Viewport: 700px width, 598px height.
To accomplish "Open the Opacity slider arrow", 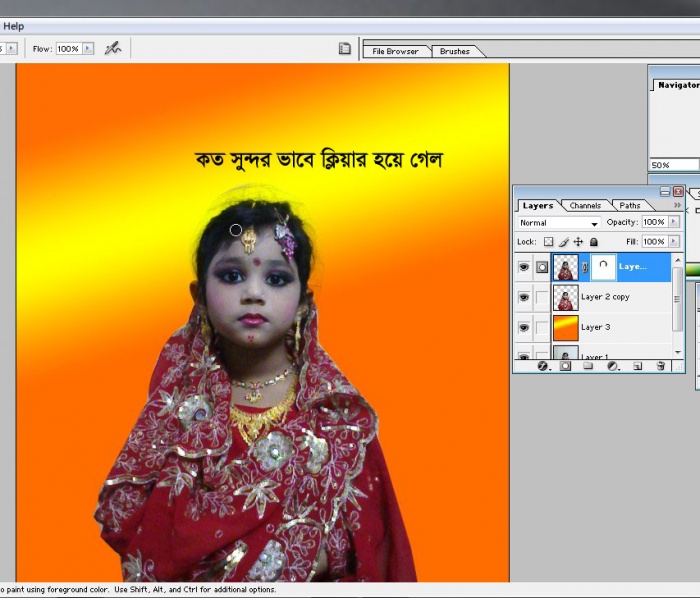I will pyautogui.click(x=674, y=222).
